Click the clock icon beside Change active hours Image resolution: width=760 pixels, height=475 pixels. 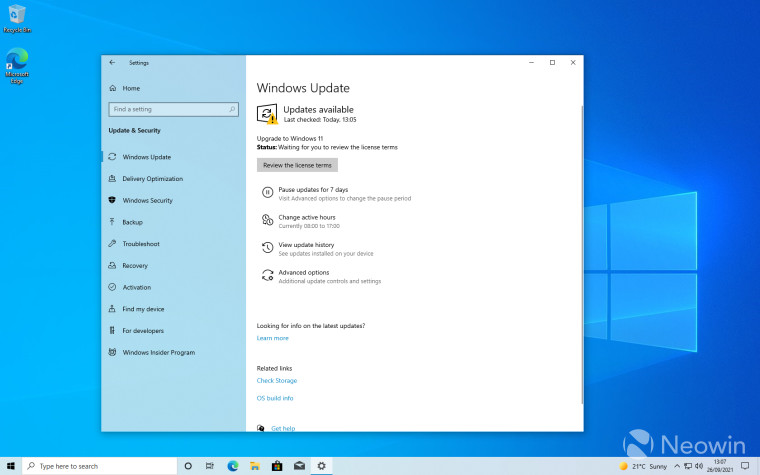click(268, 220)
